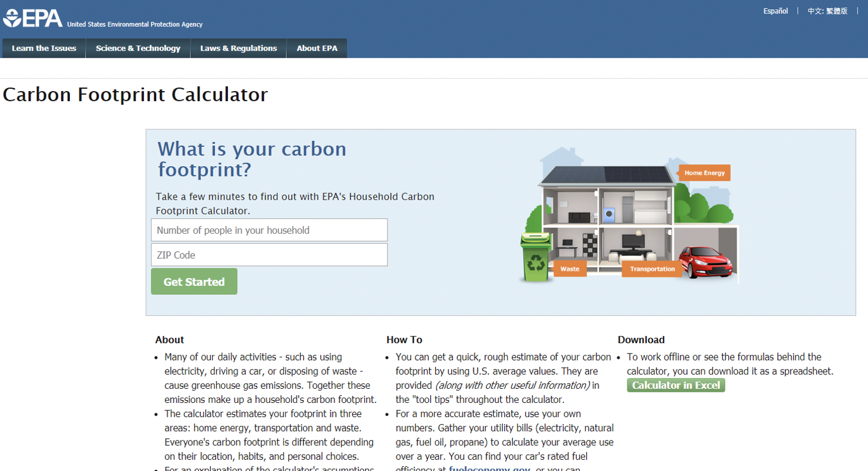Open the About EPA menu
The width and height of the screenshot is (868, 471).
tap(317, 48)
